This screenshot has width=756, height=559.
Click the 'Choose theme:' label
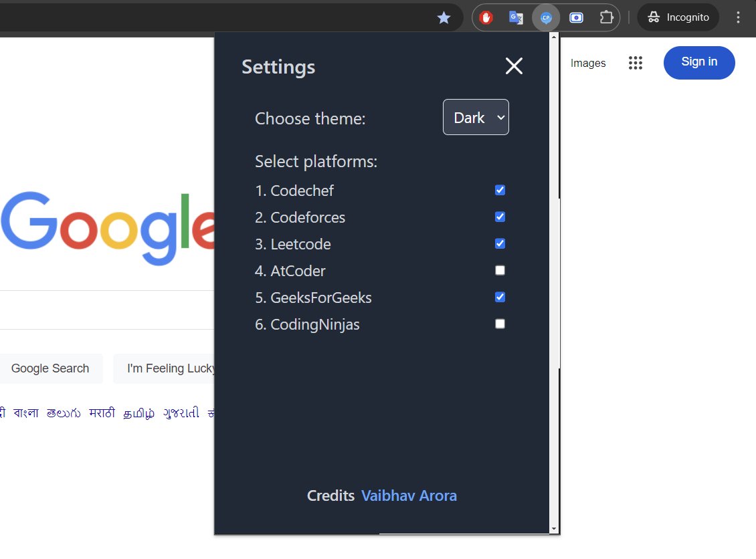tap(310, 118)
